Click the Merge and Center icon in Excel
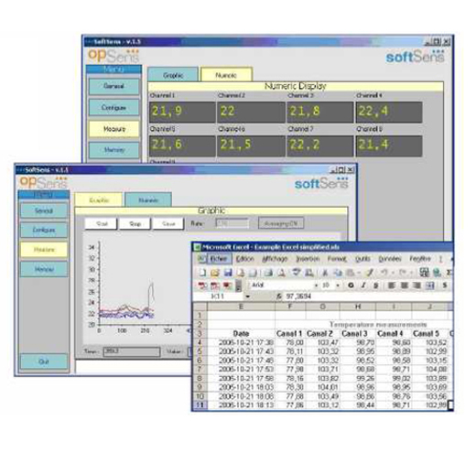Screen dimensions: 476x463 click(430, 285)
